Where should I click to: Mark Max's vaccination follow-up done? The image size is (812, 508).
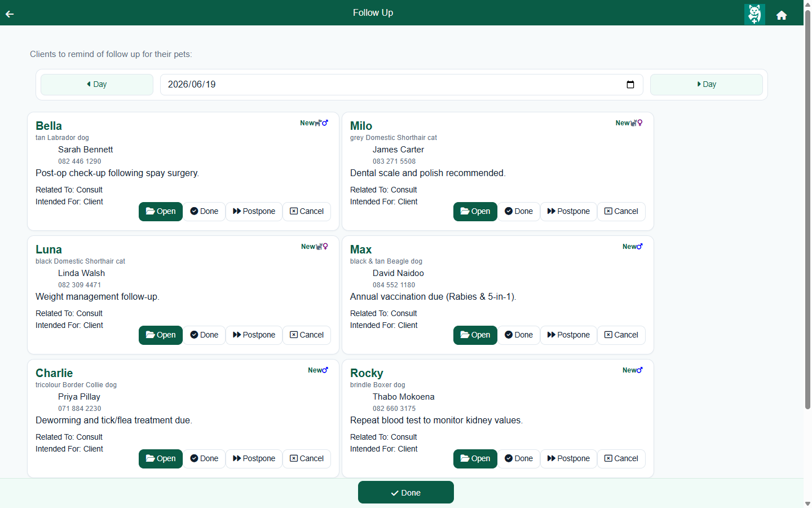click(x=519, y=335)
